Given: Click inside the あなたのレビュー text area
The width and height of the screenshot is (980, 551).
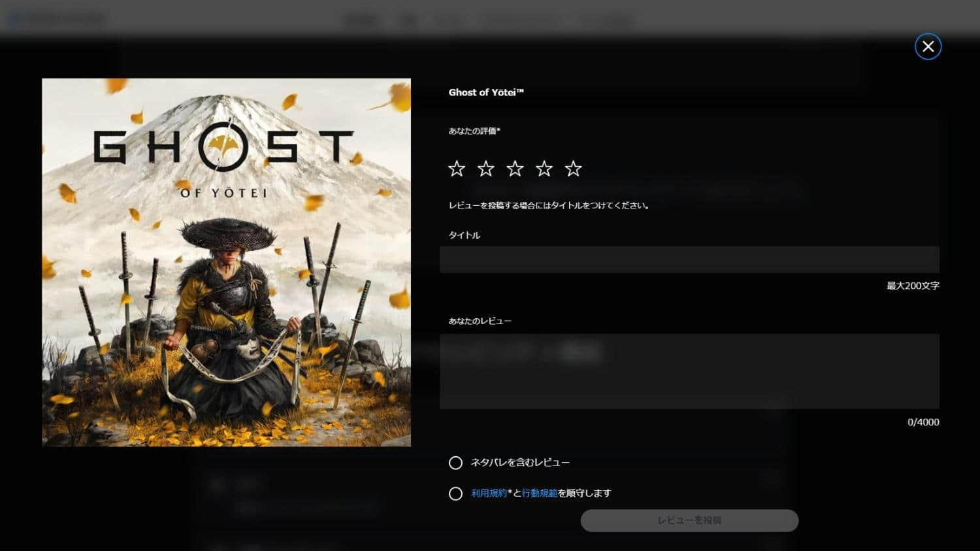Looking at the screenshot, I should point(689,371).
